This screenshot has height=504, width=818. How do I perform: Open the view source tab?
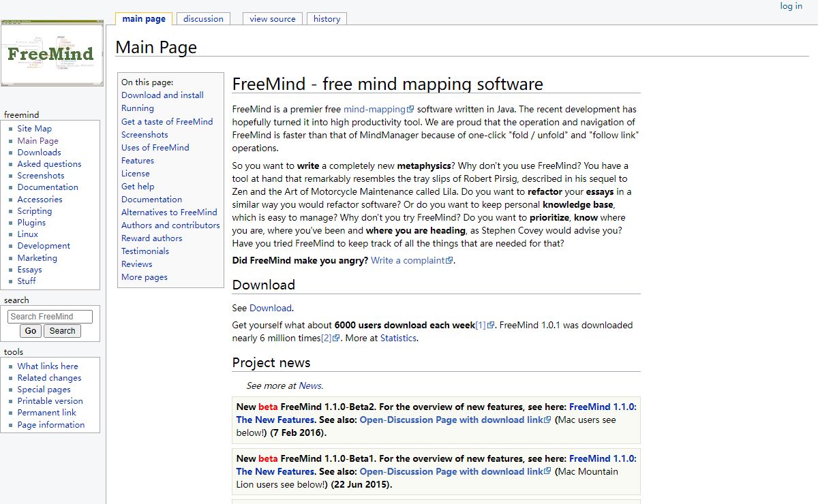273,19
